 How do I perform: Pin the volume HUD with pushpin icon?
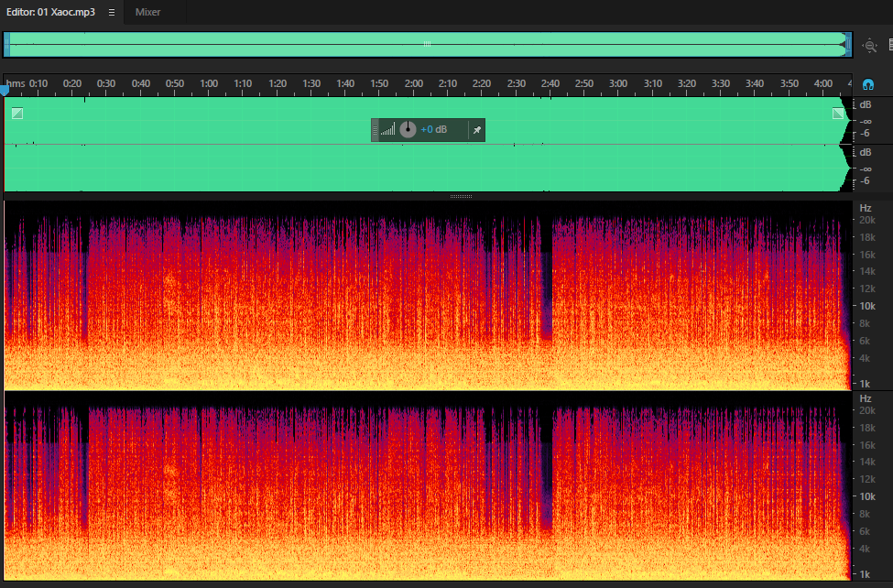click(476, 130)
